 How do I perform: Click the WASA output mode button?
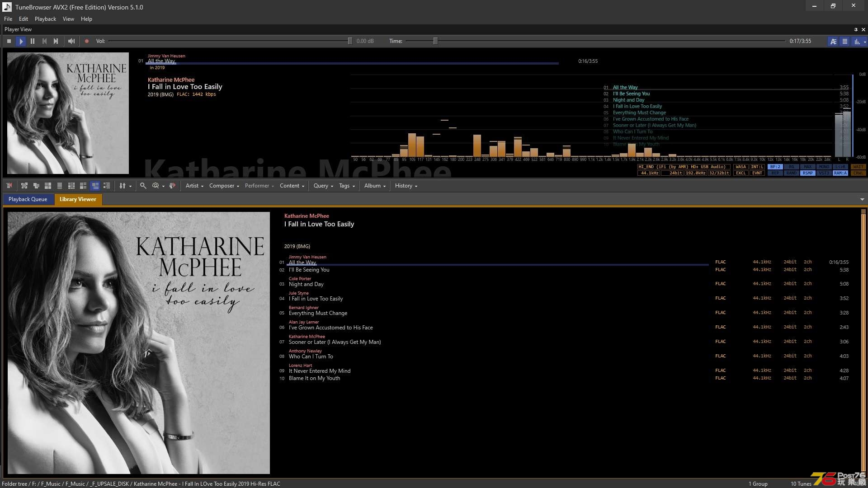(741, 167)
